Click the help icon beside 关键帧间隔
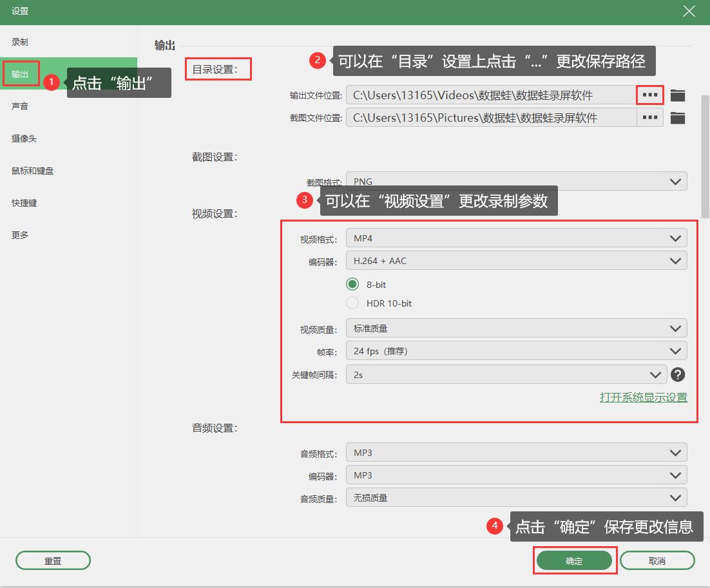Viewport: 710px width, 588px height. pos(677,374)
